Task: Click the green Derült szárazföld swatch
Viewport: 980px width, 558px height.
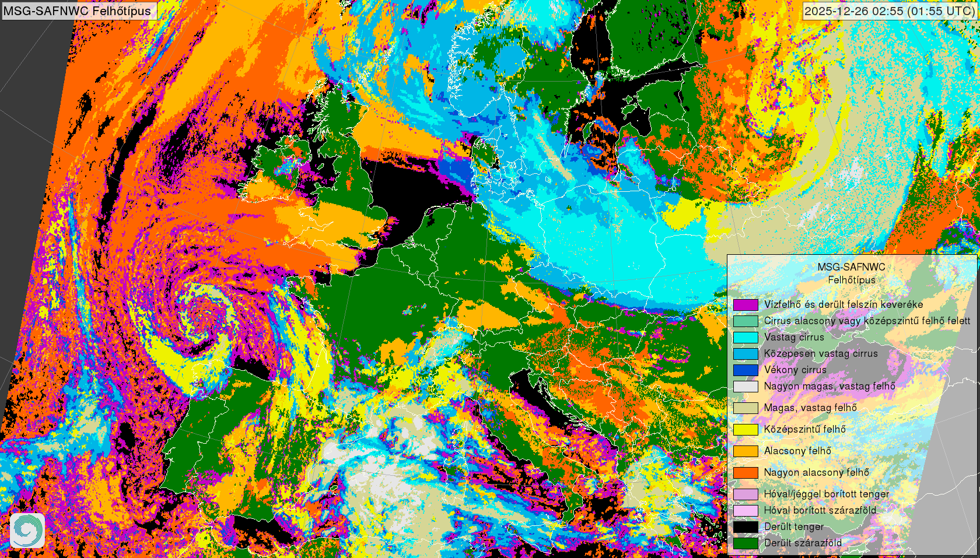Action: point(745,543)
